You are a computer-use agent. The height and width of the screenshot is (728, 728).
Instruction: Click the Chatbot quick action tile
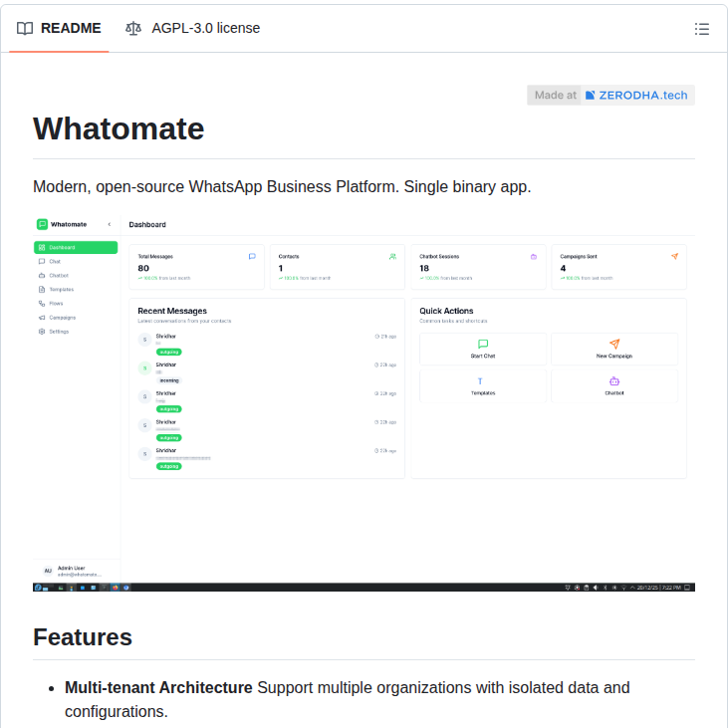tap(613, 386)
